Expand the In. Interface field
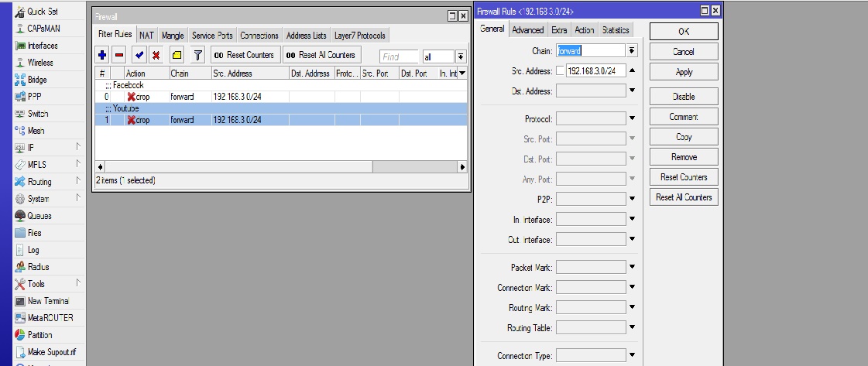868x366 pixels. click(632, 220)
